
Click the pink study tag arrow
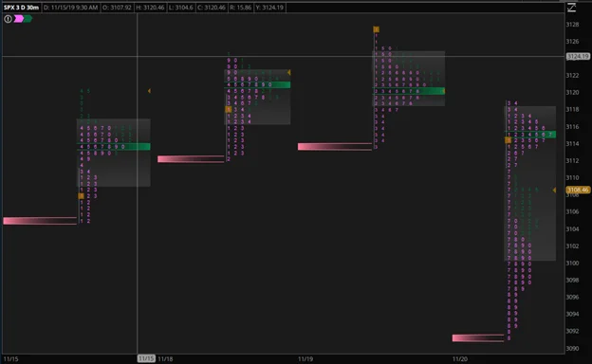[x=19, y=18]
